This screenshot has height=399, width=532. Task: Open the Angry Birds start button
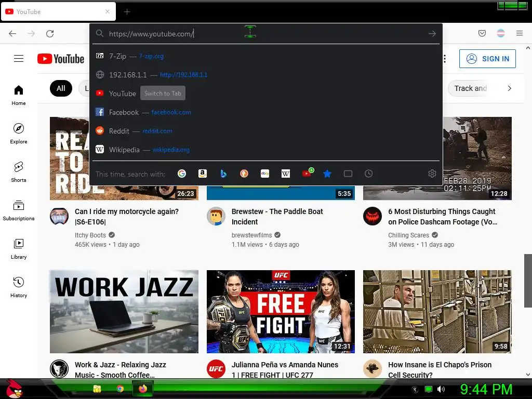pos(14,389)
